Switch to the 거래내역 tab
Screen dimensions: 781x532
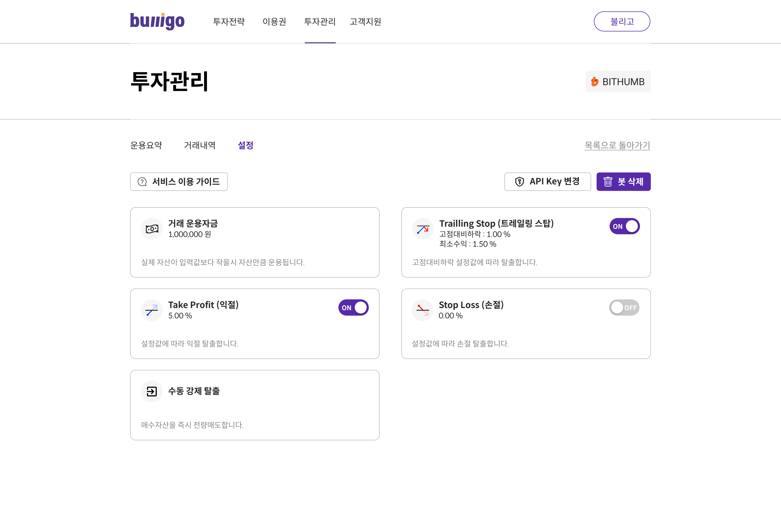click(200, 145)
